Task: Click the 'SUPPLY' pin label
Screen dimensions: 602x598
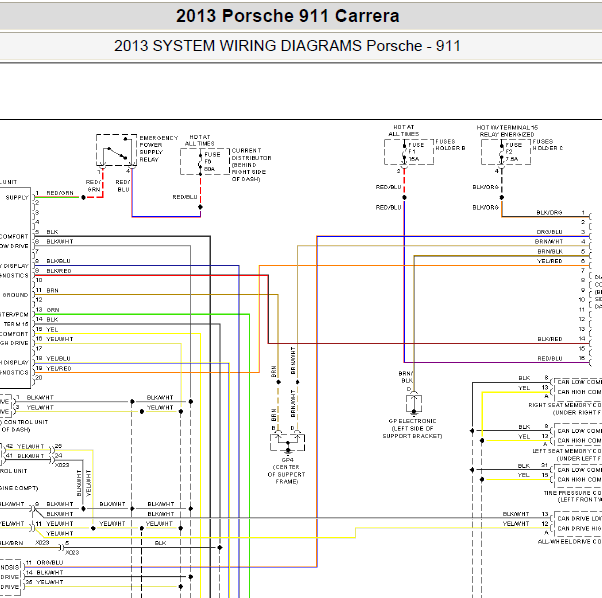Action: [17, 198]
